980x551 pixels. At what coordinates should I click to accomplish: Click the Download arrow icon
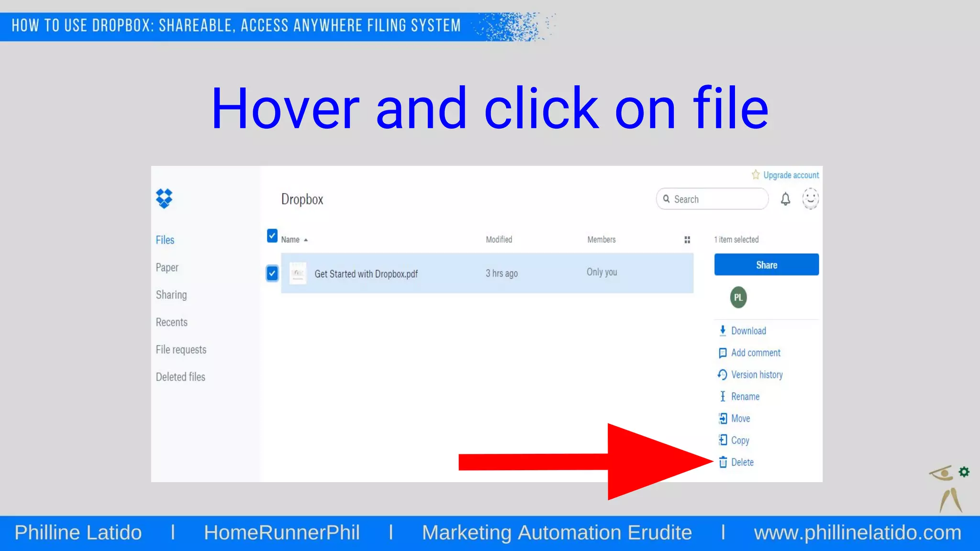pyautogui.click(x=723, y=331)
